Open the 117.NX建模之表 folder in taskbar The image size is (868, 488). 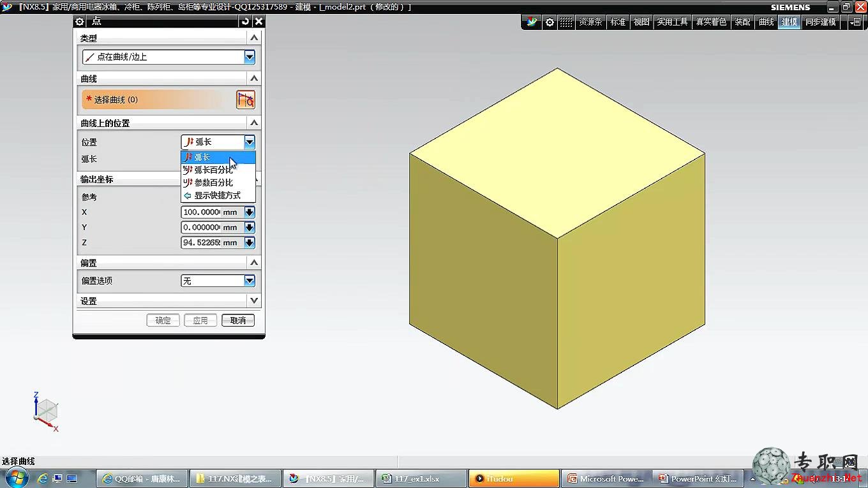point(235,478)
